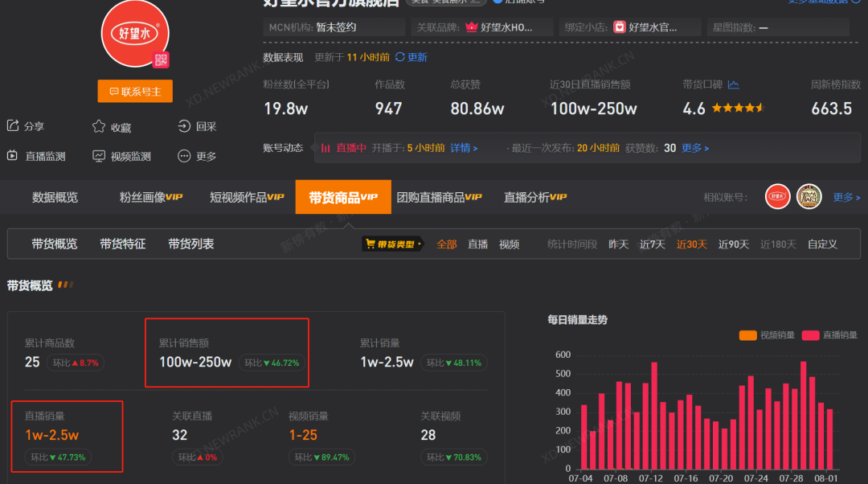Toggle 视频销量 orange legend swatch
The image size is (868, 484).
748,335
